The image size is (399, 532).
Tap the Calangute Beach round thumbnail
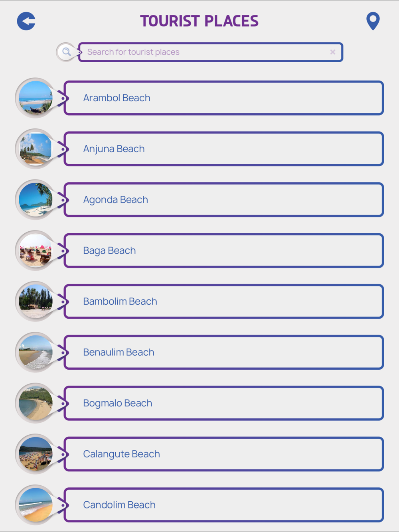tap(36, 454)
